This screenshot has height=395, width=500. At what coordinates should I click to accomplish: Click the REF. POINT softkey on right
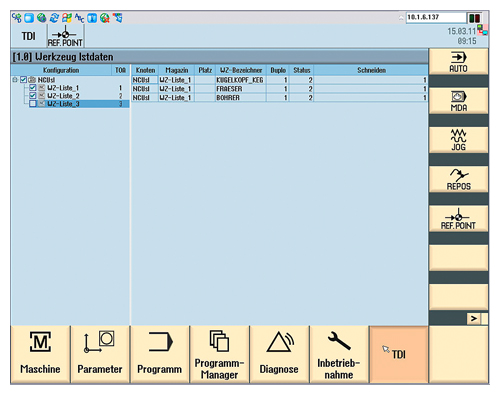coord(458,219)
